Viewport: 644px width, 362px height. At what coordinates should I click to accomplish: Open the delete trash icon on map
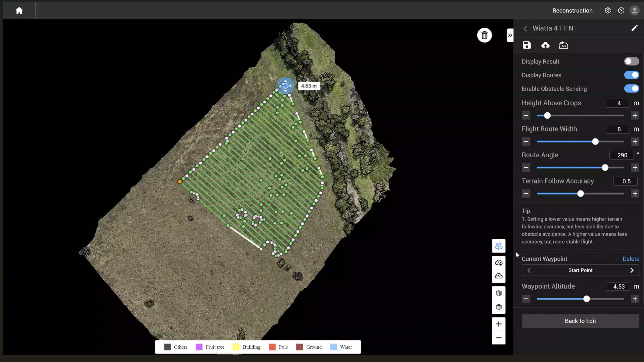point(484,35)
